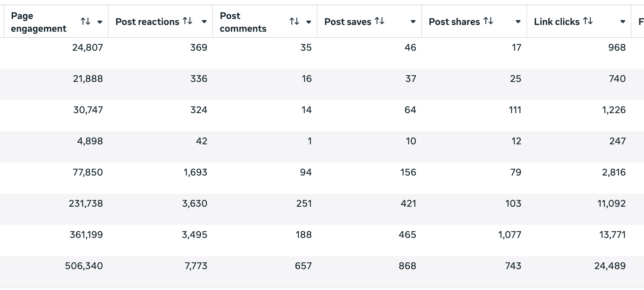Sort by Post shares column
This screenshot has width=644, height=290.
point(488,21)
